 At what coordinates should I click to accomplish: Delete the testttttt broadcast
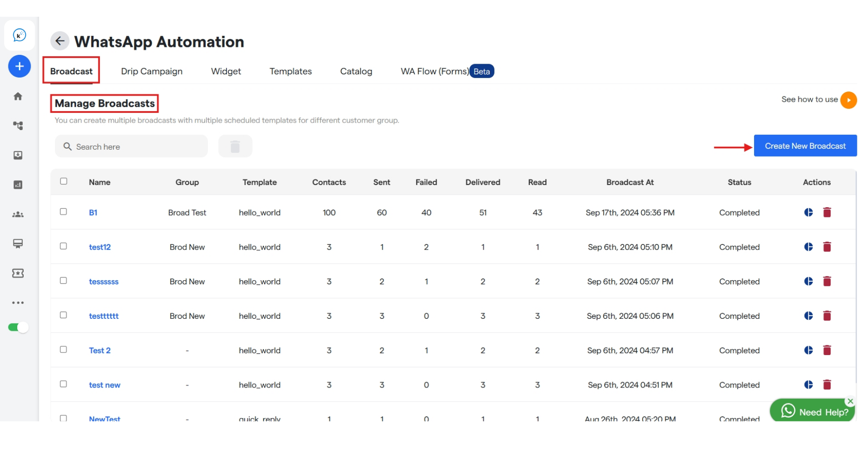(827, 316)
